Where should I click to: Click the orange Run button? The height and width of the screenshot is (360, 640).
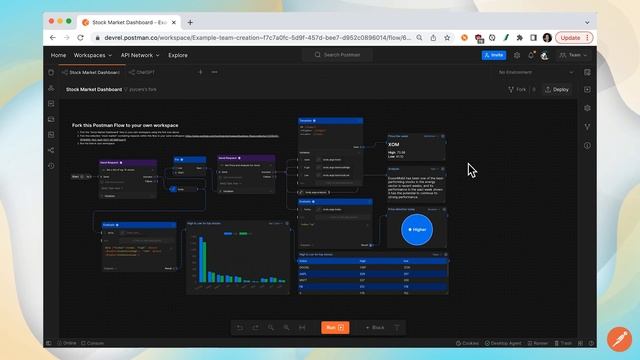coord(335,327)
